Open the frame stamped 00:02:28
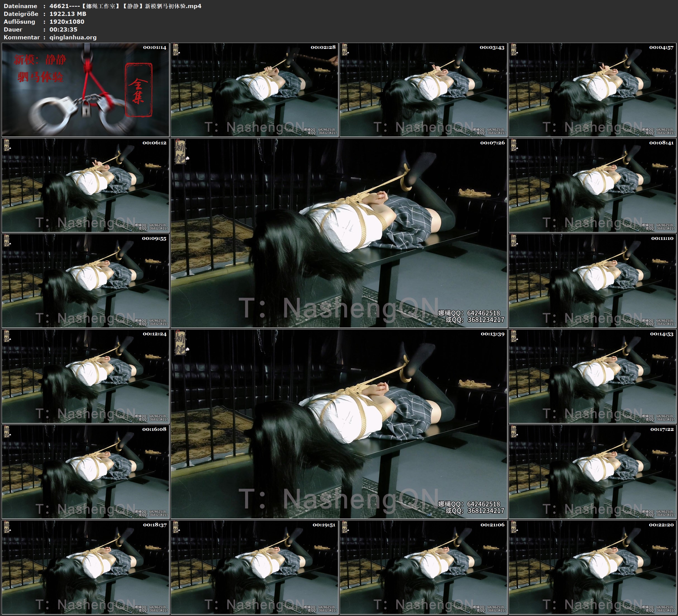This screenshot has height=616, width=678. point(254,90)
